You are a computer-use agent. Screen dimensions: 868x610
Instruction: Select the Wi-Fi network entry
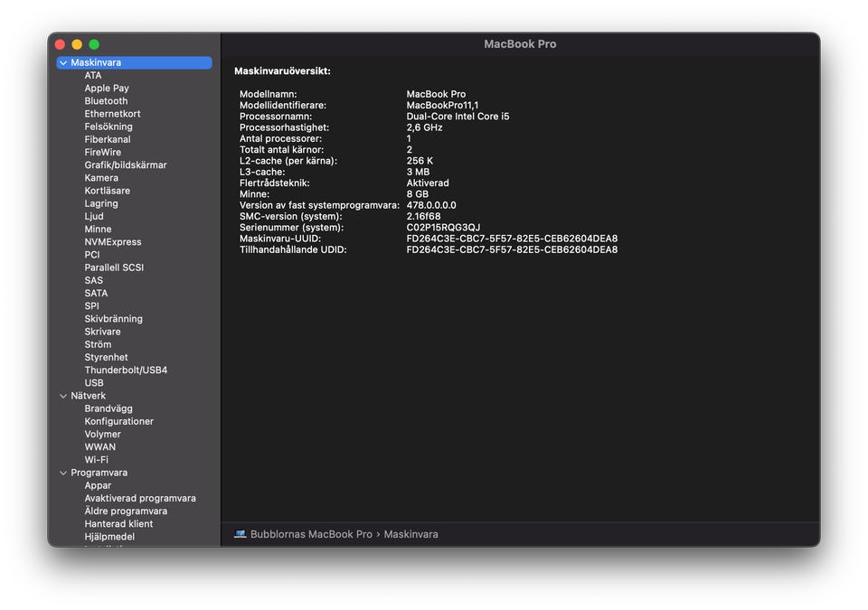tap(96, 460)
